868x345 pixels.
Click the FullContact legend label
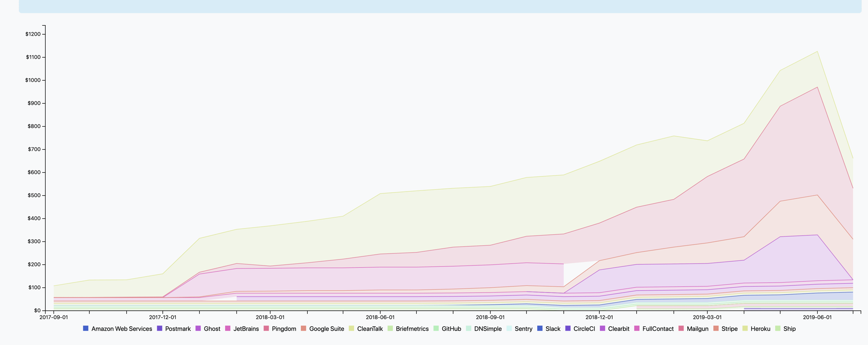pyautogui.click(x=658, y=329)
